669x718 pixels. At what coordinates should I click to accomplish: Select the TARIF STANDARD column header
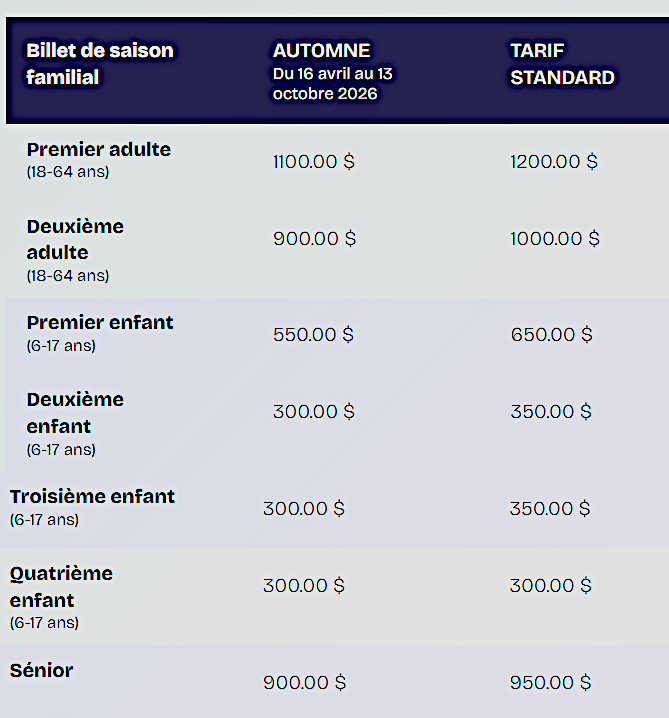pyautogui.click(x=562, y=64)
